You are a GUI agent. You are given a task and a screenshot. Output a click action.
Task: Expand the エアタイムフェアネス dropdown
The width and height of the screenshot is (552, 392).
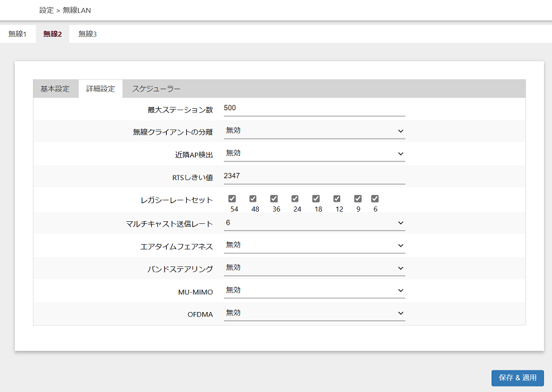tap(315, 245)
